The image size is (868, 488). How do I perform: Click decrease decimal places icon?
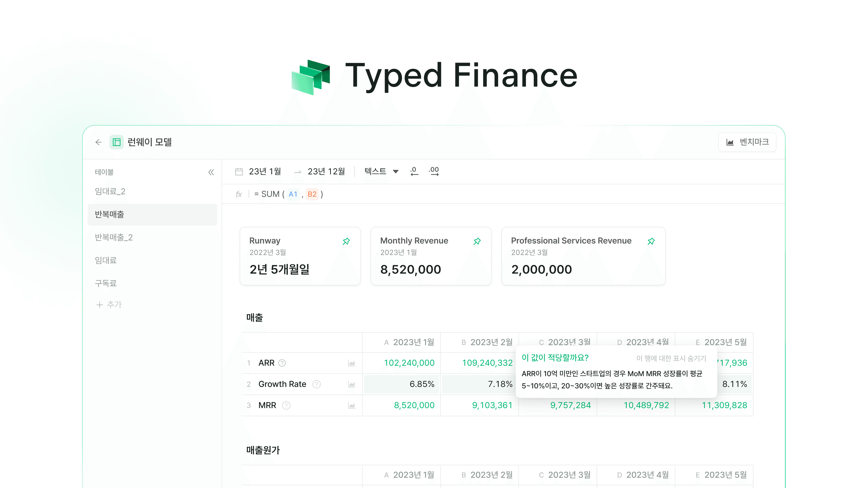point(414,171)
